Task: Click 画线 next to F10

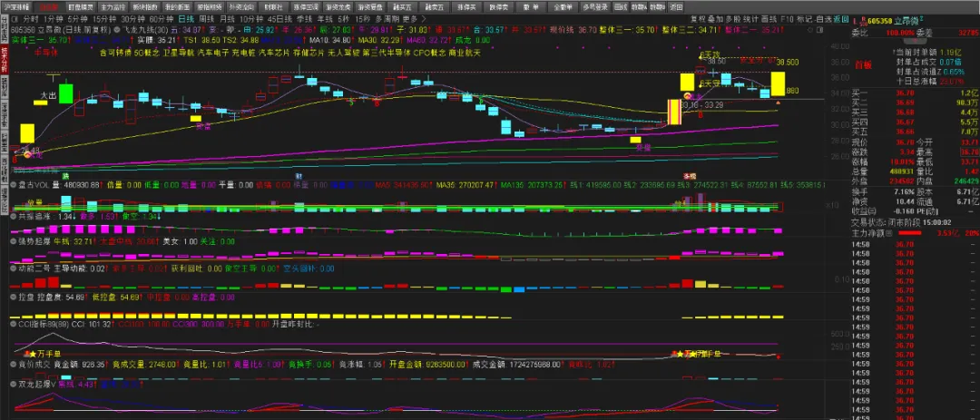Action: (769, 19)
